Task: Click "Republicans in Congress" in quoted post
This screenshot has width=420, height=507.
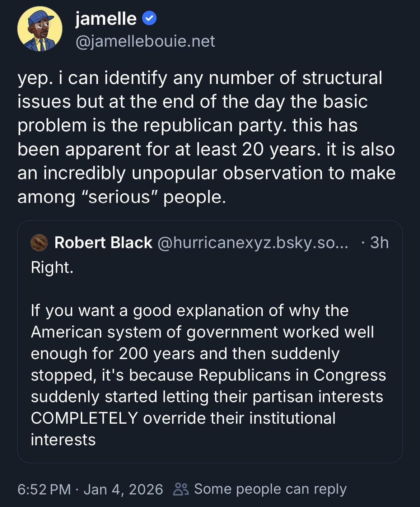Action: click(x=292, y=375)
